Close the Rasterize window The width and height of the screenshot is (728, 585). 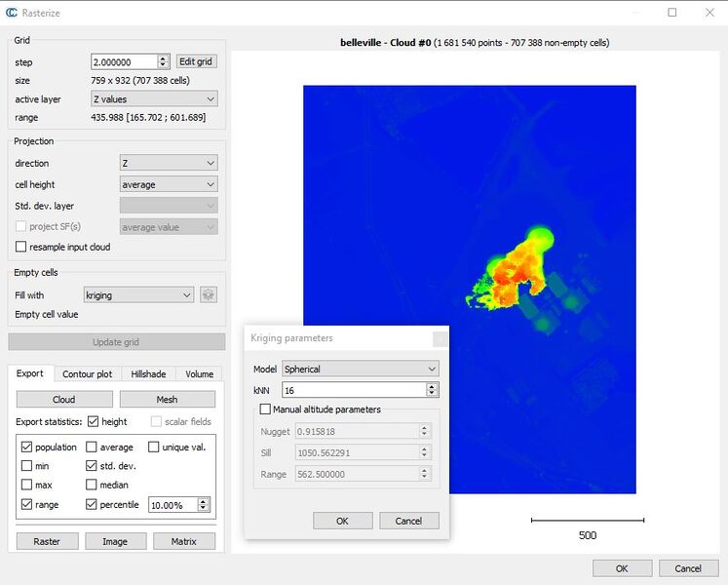coord(709,13)
